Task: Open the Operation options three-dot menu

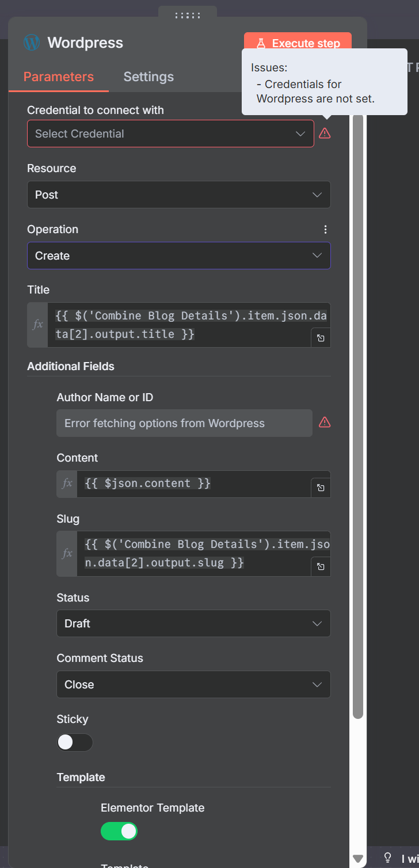Action: point(325,230)
